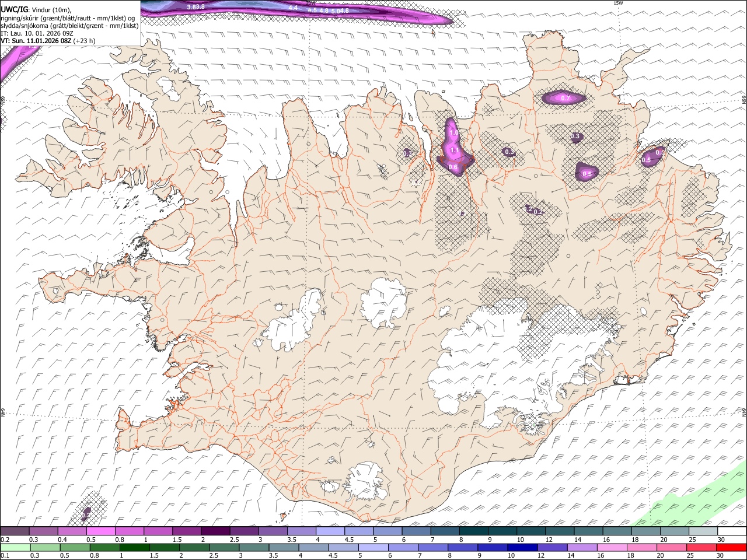Click the "(+23 h)" forecast offset
The height and width of the screenshot is (560, 747).
pyautogui.click(x=85, y=41)
